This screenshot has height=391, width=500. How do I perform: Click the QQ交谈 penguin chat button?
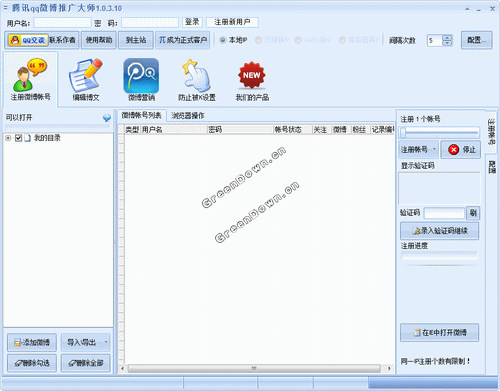point(28,40)
